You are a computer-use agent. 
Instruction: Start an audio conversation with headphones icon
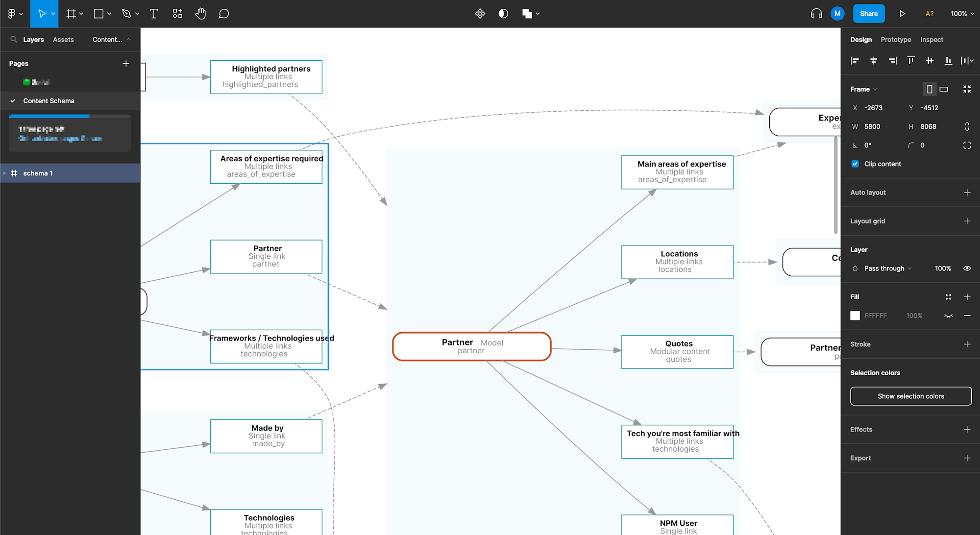[816, 14]
